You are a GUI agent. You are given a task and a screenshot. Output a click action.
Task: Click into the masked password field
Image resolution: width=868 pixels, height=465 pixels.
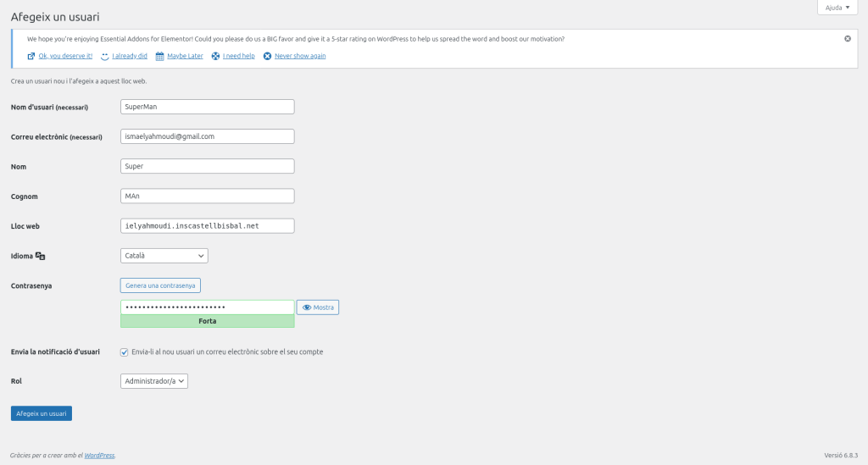pyautogui.click(x=208, y=307)
